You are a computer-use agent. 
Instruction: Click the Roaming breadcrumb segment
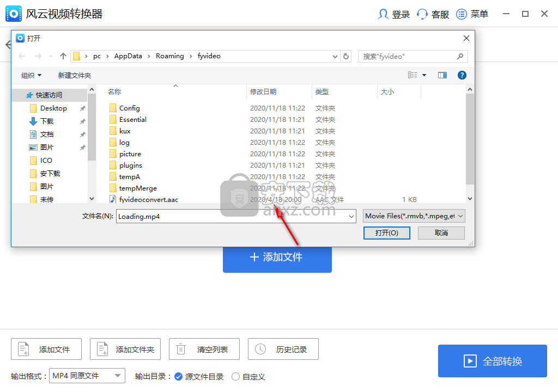[170, 56]
